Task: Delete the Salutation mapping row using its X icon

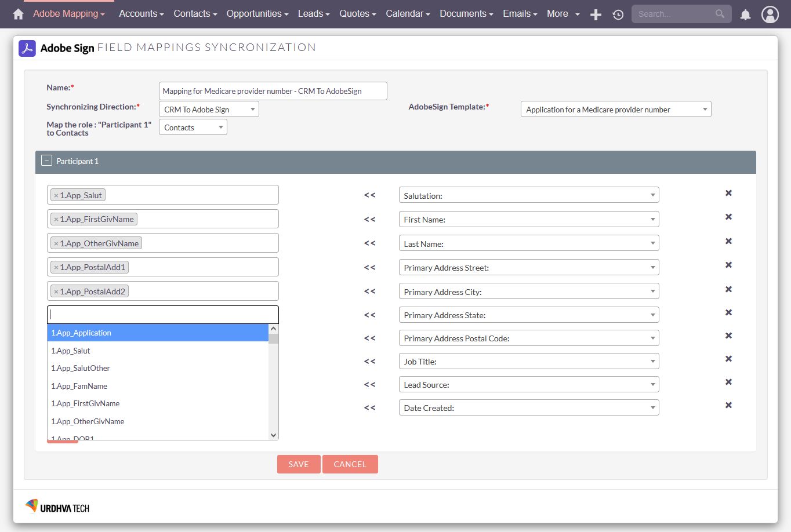Action: click(x=728, y=193)
